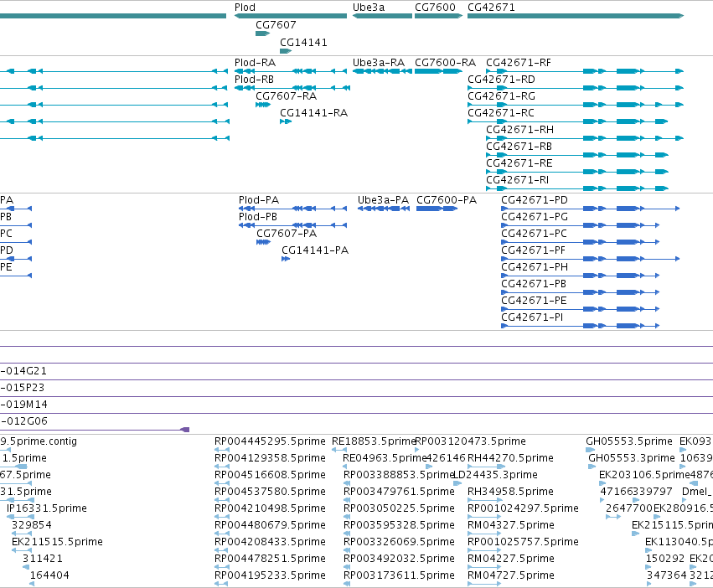Viewport: 713px width, 588px height.
Task: Click the CG42671-RF transcript
Action: (x=585, y=71)
